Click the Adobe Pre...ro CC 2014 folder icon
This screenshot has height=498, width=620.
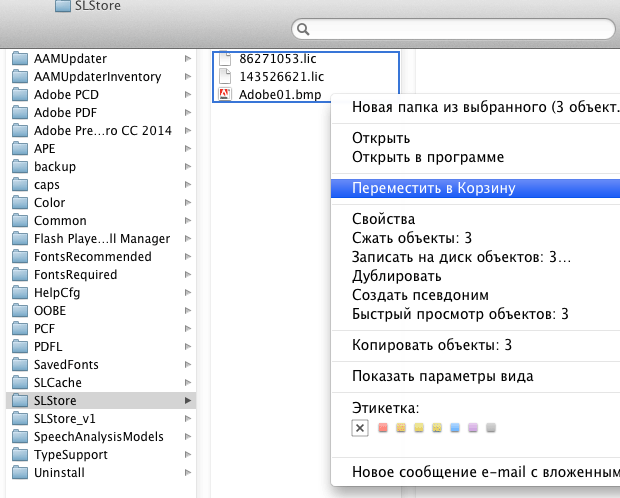(20, 131)
